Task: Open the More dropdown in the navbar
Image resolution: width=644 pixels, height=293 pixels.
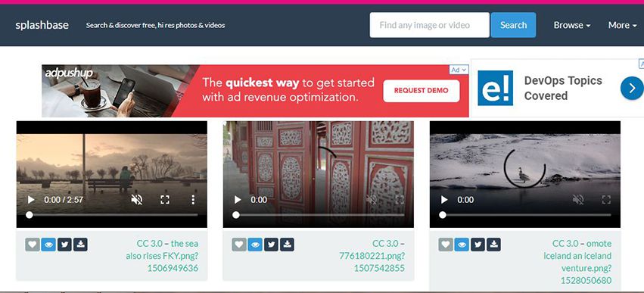Action: tap(622, 25)
